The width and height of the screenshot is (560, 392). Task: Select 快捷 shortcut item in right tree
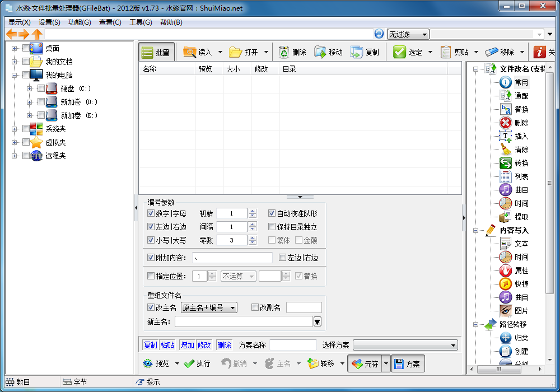521,284
